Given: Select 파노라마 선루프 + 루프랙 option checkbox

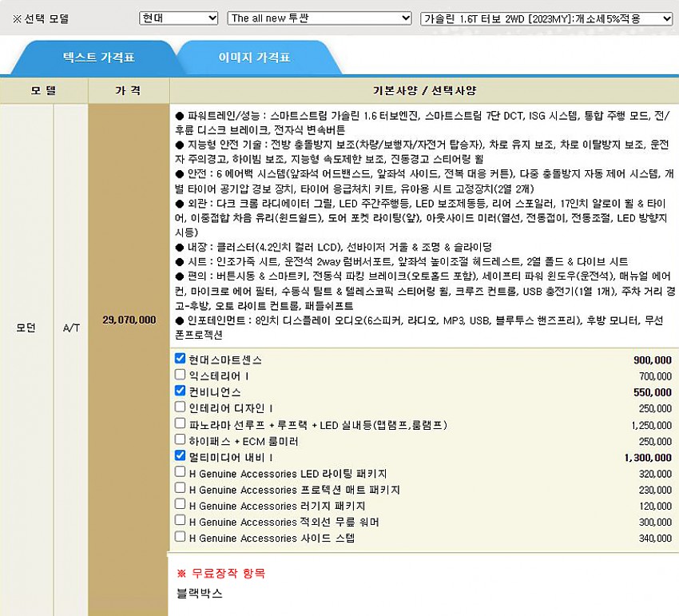Looking at the screenshot, I should (x=181, y=423).
